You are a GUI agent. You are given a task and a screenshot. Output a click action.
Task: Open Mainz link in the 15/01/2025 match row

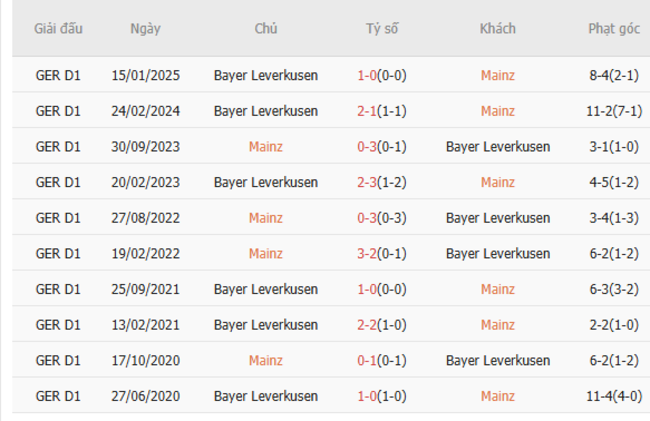497,74
